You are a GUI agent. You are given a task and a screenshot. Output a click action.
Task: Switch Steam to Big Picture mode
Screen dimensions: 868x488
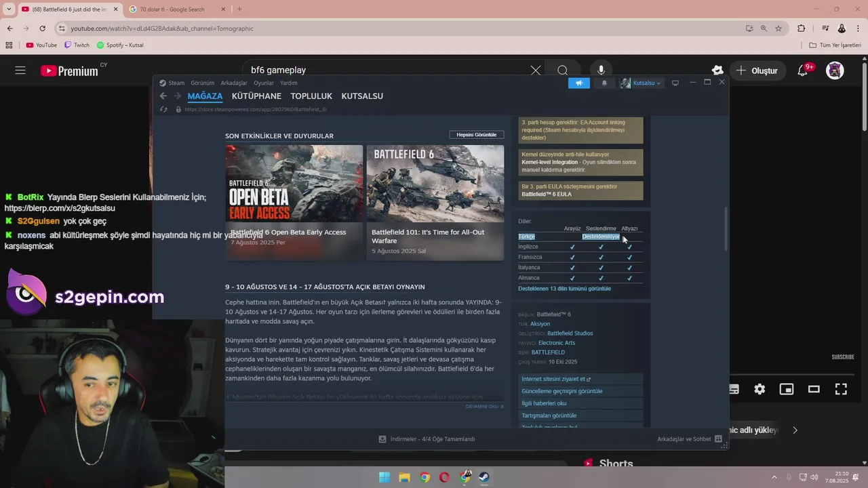point(675,83)
